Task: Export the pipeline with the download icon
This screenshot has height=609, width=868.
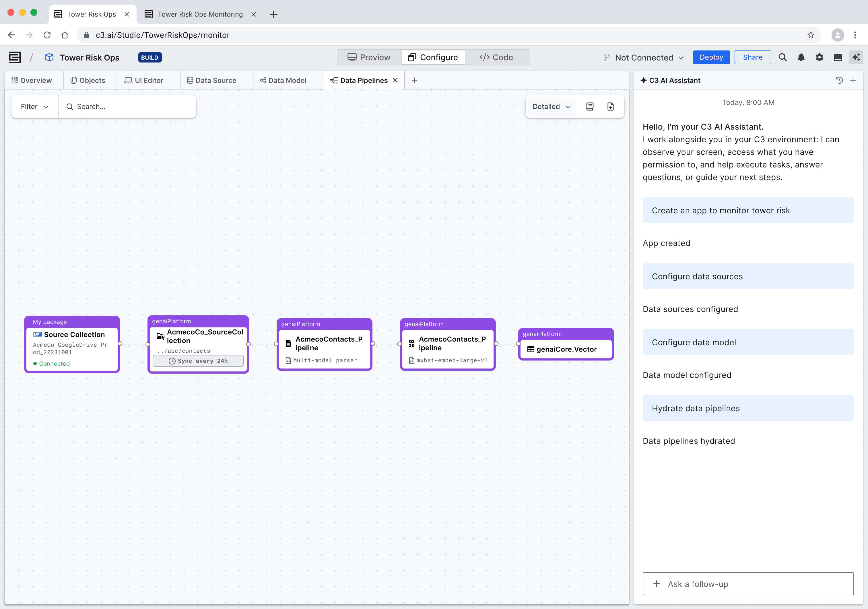Action: tap(611, 107)
